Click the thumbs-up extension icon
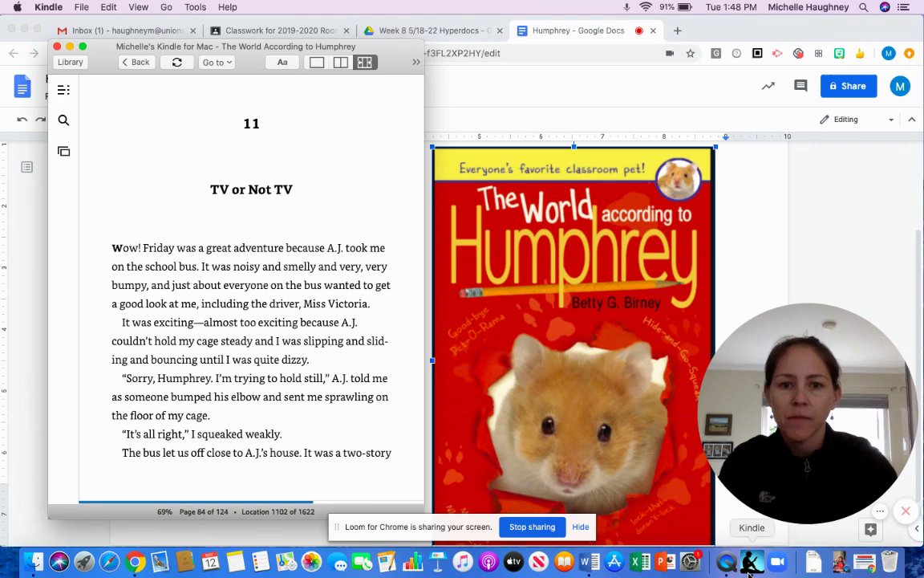Screen dimensions: 924x578 (860, 53)
